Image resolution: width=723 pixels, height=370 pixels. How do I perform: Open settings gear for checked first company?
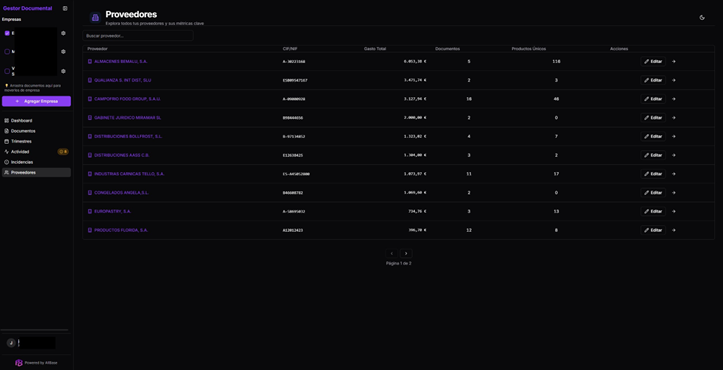tap(63, 33)
